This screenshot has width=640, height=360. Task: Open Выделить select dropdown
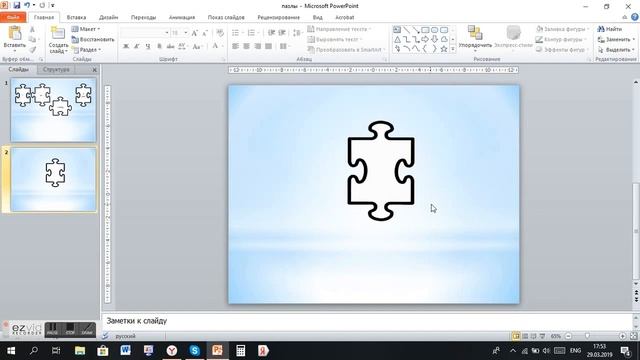click(x=616, y=49)
